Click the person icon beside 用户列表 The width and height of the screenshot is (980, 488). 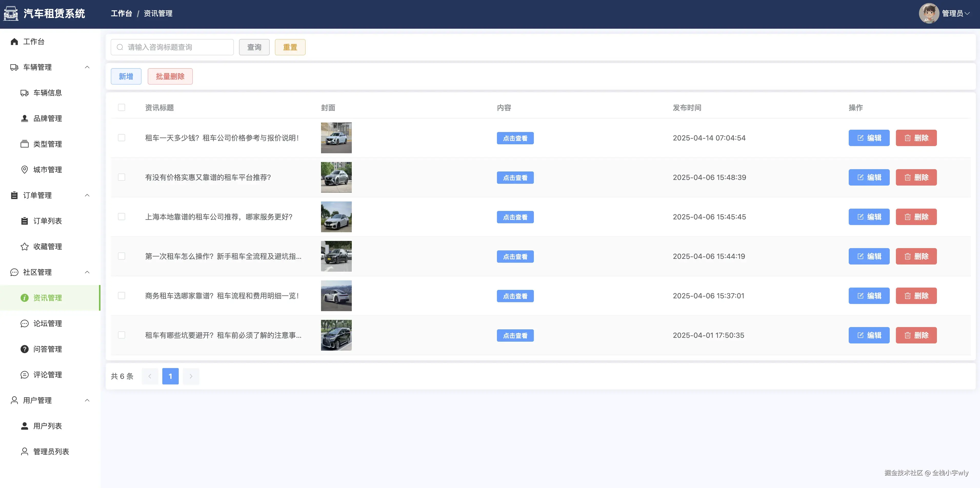(24, 426)
